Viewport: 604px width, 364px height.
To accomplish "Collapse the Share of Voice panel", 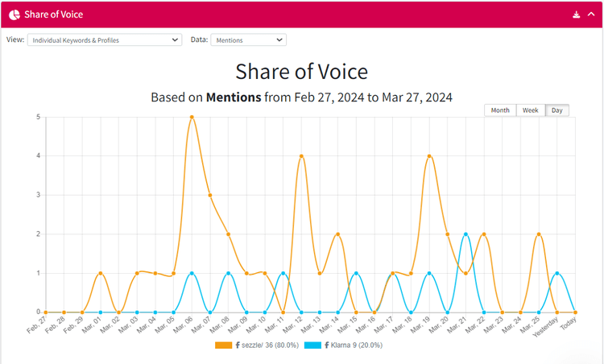I will click(591, 14).
